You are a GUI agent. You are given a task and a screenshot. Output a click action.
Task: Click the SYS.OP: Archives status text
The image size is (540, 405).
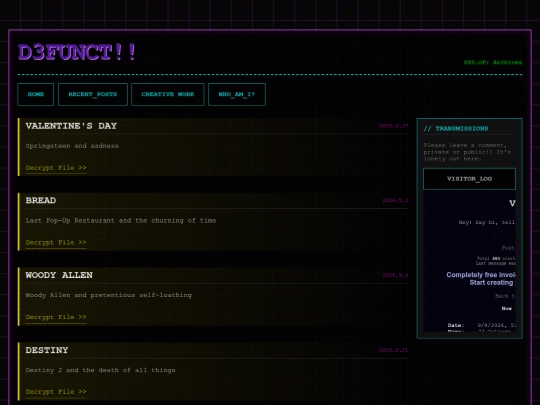point(493,62)
